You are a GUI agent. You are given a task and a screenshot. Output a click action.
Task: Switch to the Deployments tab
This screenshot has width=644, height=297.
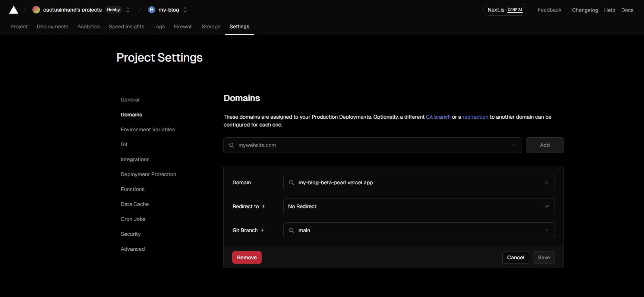pos(53,26)
